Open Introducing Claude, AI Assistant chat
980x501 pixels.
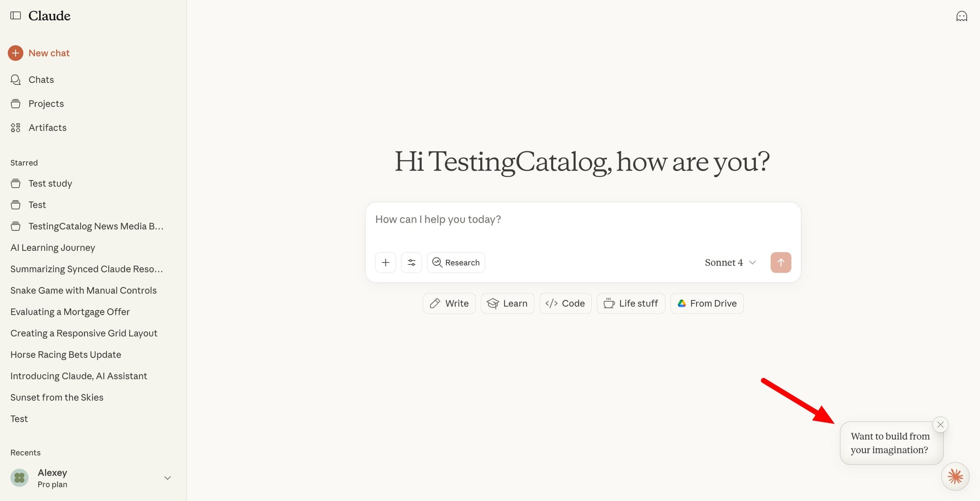pos(78,376)
